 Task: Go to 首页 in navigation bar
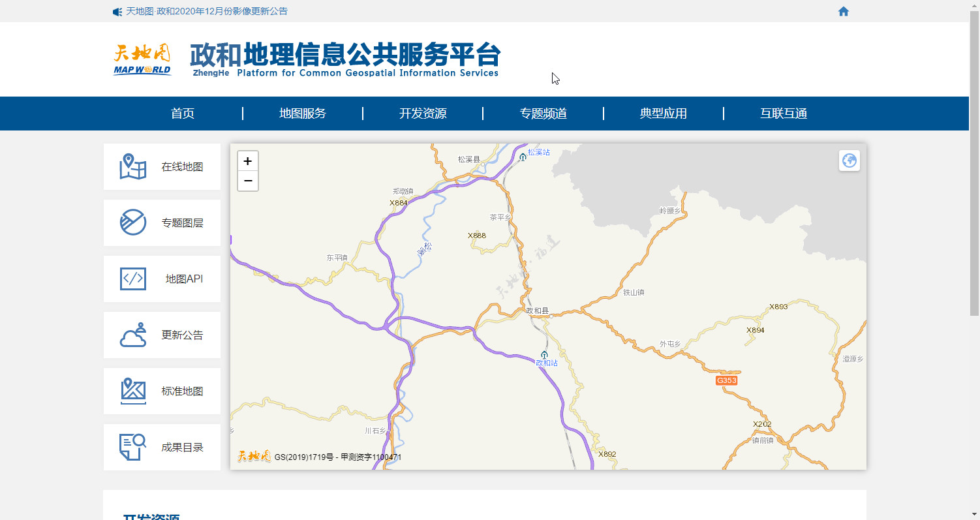(183, 114)
